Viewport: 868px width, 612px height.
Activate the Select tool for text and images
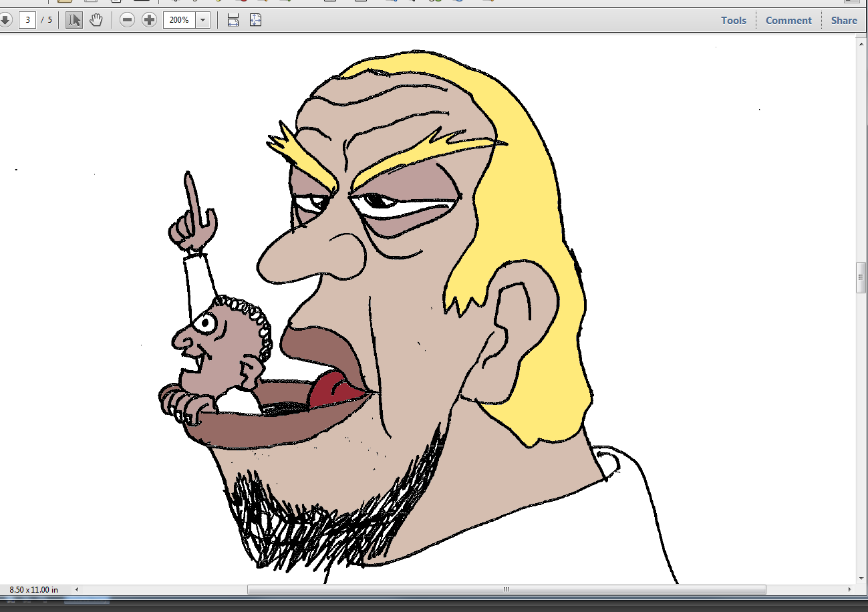74,20
